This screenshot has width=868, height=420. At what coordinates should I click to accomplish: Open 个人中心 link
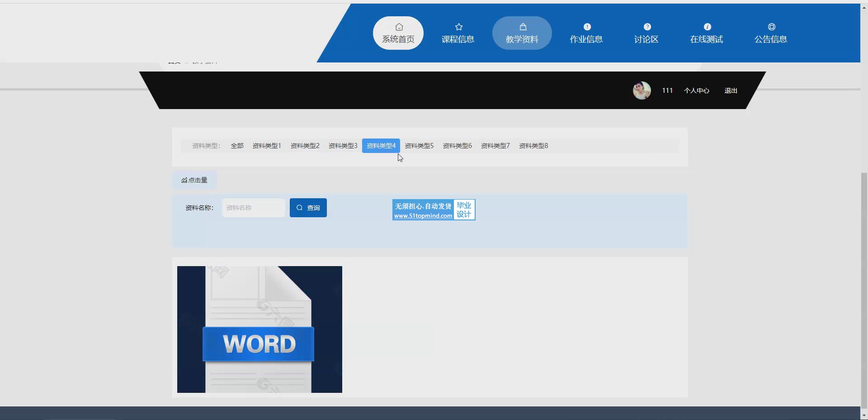[x=696, y=91]
